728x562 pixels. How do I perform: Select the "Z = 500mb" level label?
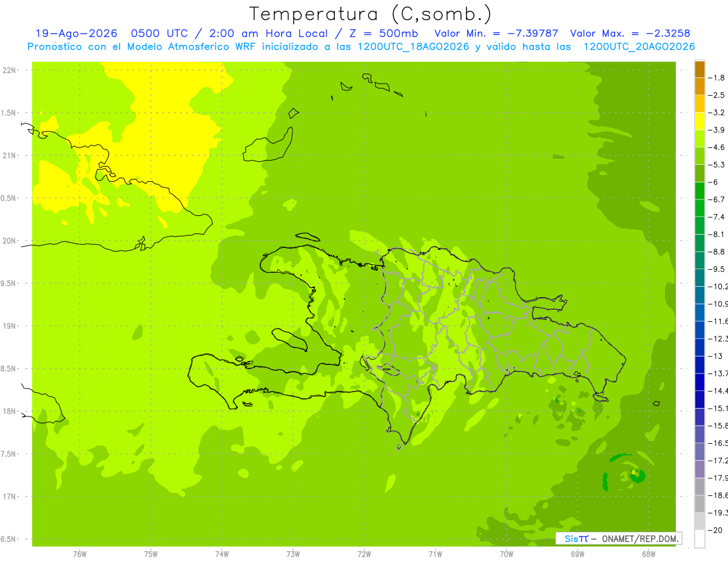pos(383,33)
